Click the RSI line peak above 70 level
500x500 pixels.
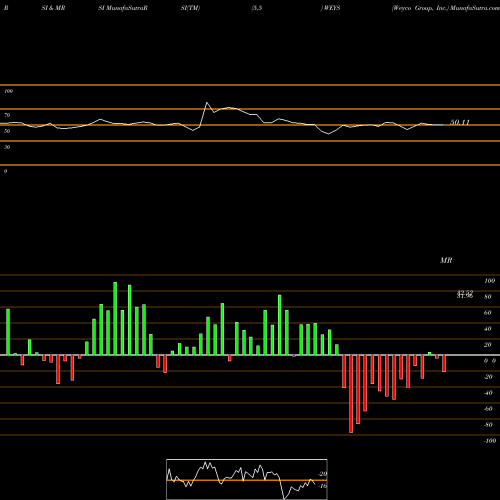[207, 103]
